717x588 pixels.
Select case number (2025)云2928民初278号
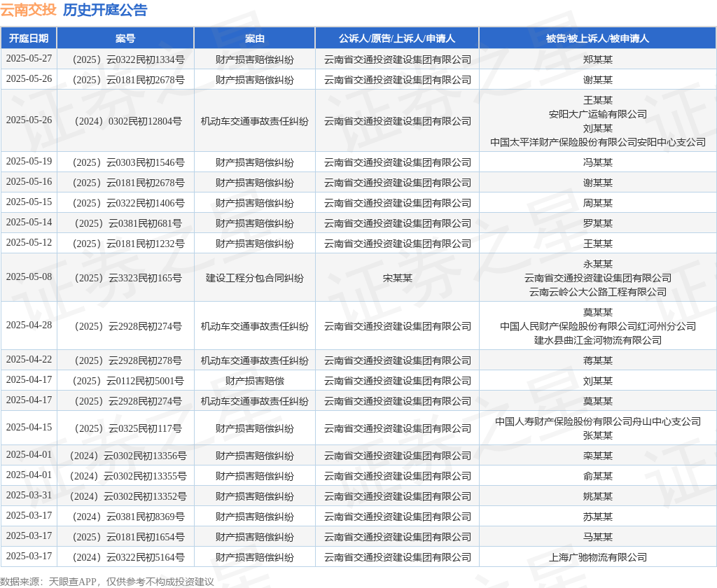coord(129,360)
